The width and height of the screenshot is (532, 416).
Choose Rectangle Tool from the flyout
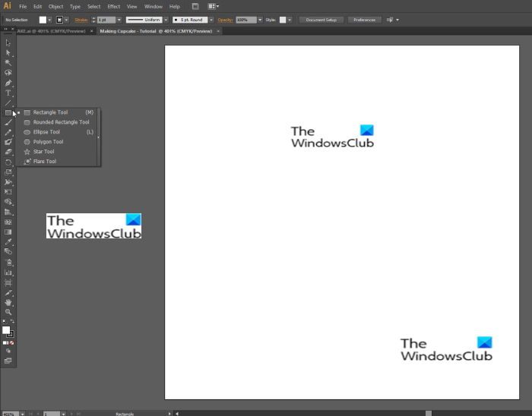[59, 112]
